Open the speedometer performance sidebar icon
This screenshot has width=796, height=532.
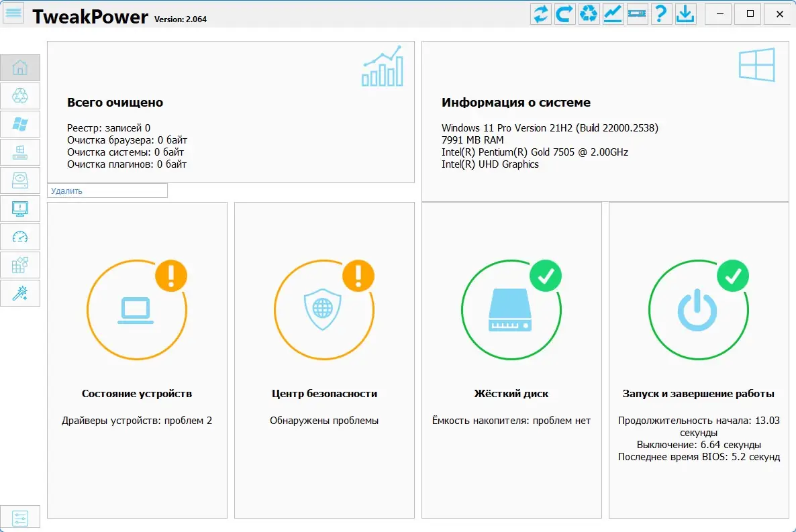20,237
